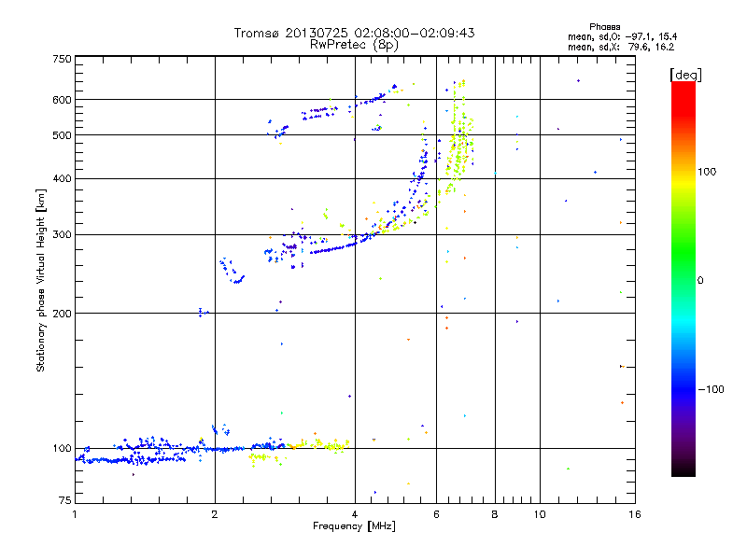Image resolution: width=747 pixels, height=560 pixels.
Task: Click the y-axis tick label '300'
Action: [x=63, y=235]
